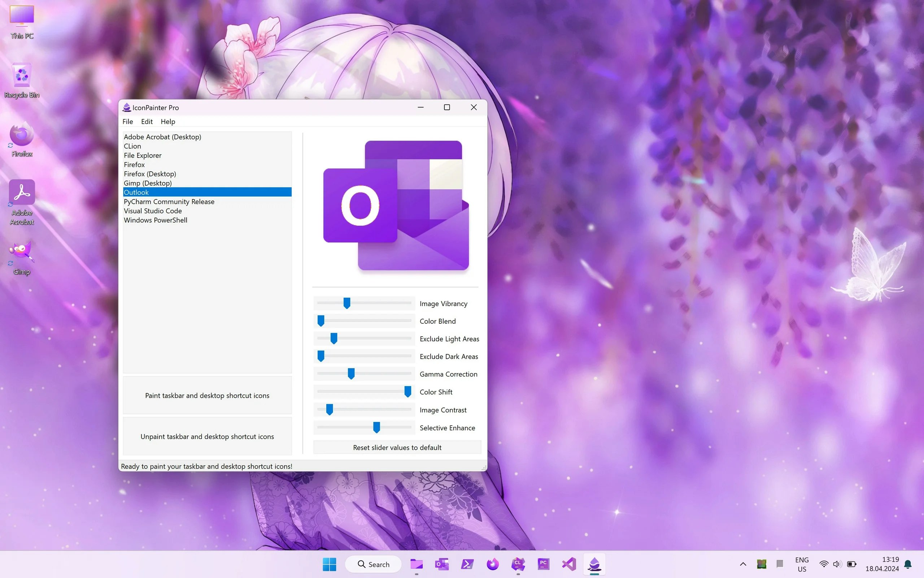Check battery status in the tray
Image resolution: width=924 pixels, height=578 pixels.
click(x=851, y=564)
